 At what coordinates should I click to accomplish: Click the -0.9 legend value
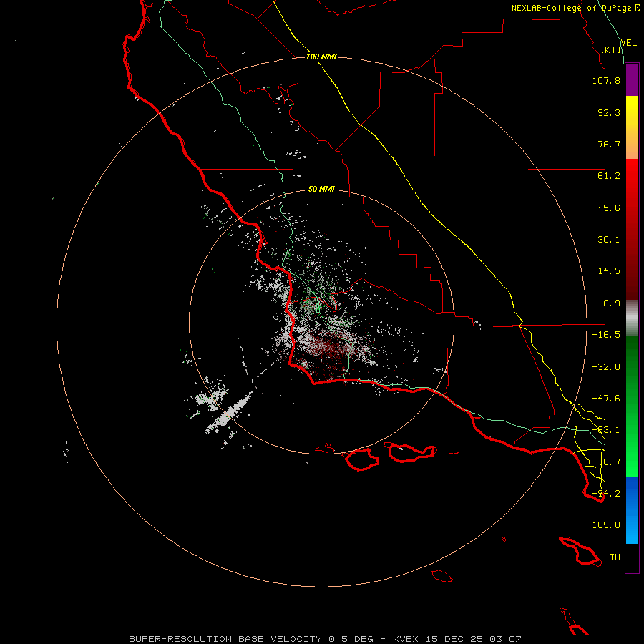point(609,303)
